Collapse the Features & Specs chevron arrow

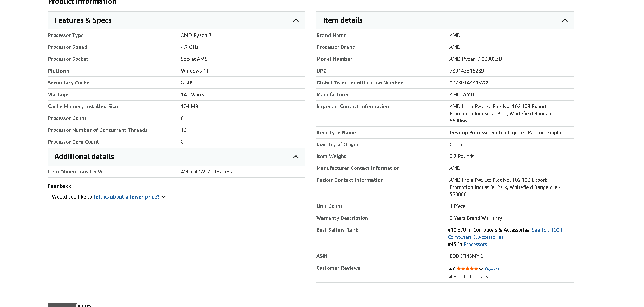[x=296, y=20]
